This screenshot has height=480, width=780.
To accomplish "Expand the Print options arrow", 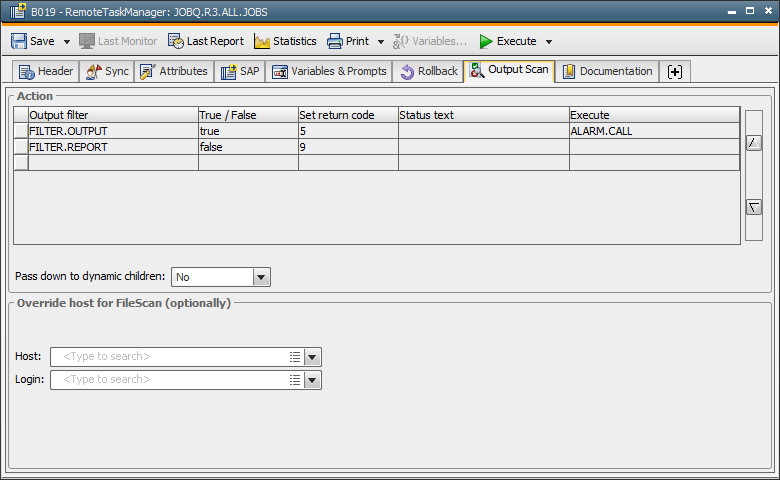I will (x=381, y=42).
